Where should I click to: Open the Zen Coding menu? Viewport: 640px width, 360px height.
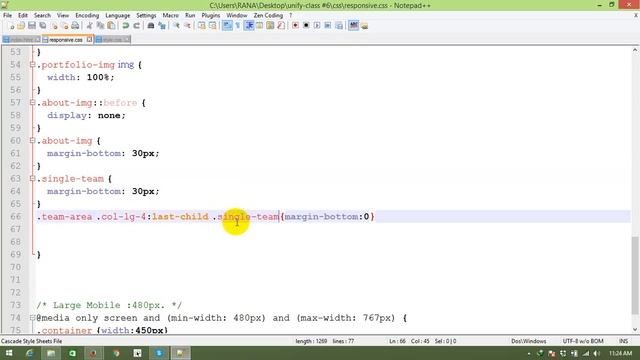(268, 16)
